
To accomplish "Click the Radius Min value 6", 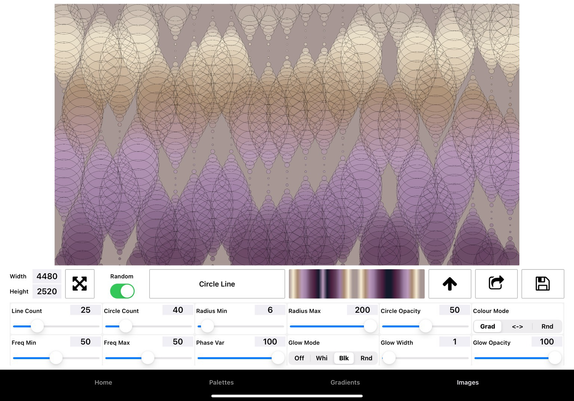I will coord(270,310).
